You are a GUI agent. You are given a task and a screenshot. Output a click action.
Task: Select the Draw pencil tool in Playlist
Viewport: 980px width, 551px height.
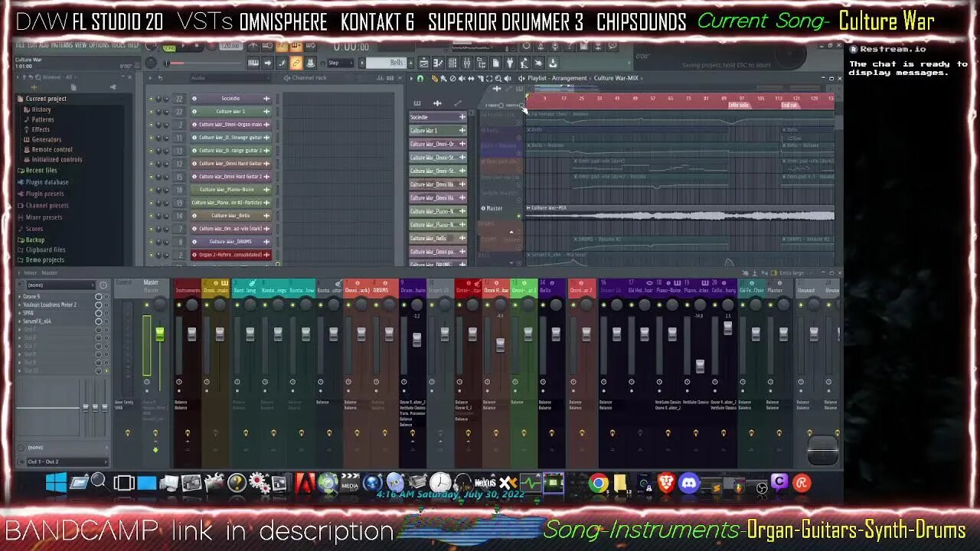point(435,78)
